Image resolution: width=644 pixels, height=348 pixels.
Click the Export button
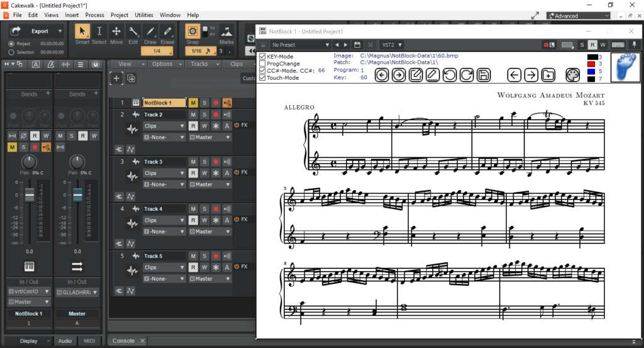point(35,31)
